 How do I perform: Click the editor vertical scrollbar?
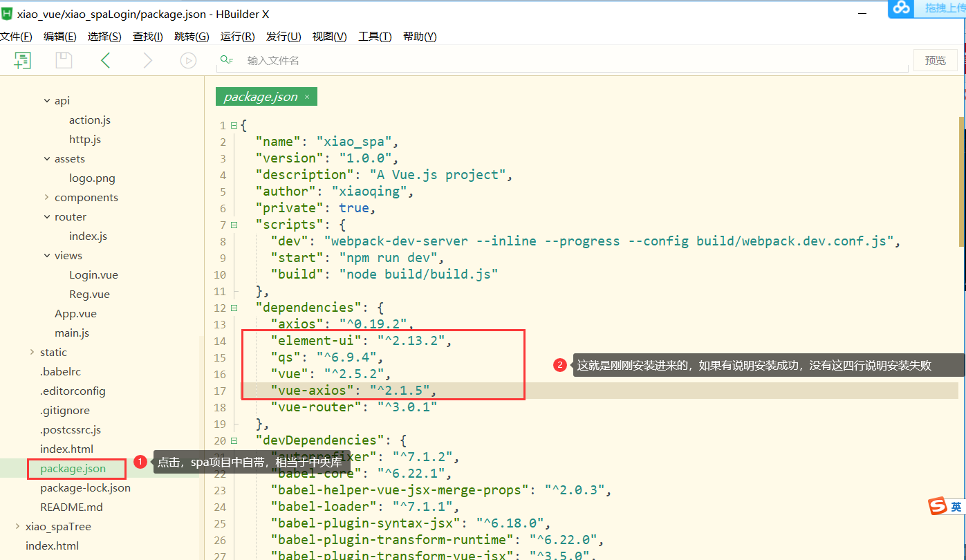(x=961, y=182)
